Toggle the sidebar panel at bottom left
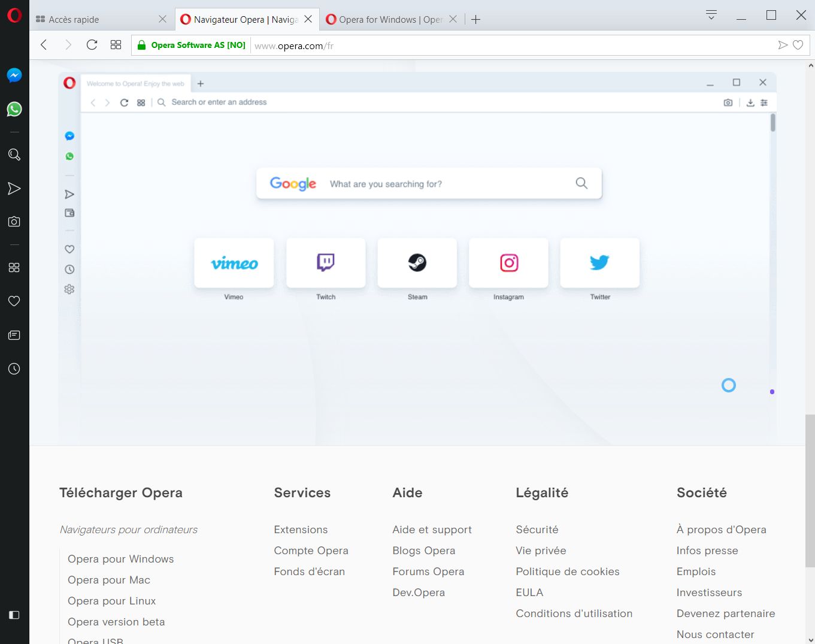Viewport: 815px width, 644px height. 14,615
